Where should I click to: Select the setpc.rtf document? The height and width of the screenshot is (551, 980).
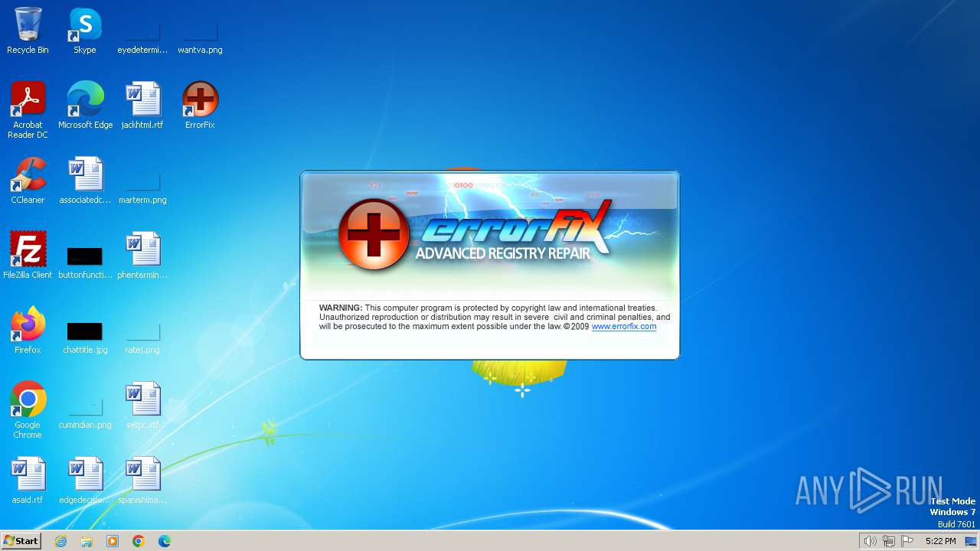pyautogui.click(x=142, y=406)
